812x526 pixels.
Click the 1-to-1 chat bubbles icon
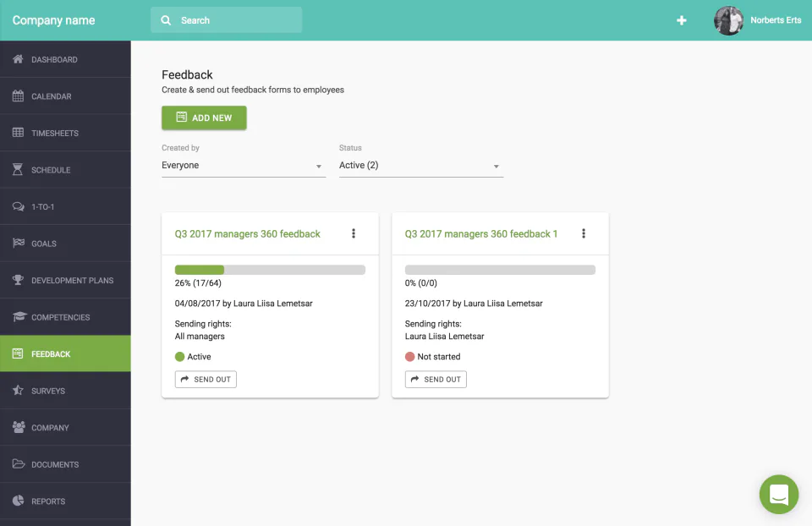(18, 206)
